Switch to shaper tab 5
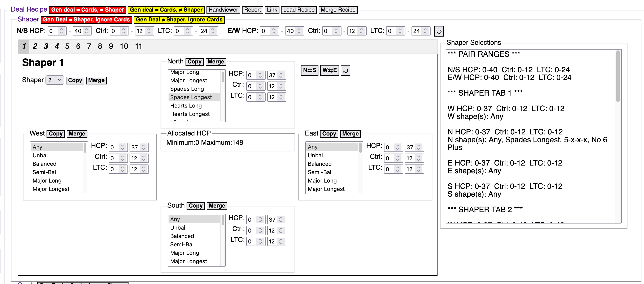Viewport: 644px width, 284px height. tap(67, 46)
